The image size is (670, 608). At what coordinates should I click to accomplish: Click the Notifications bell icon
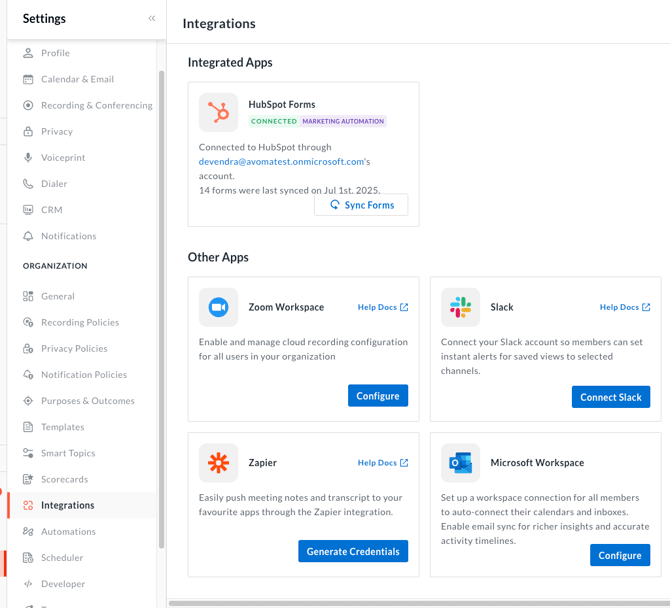pos(28,236)
